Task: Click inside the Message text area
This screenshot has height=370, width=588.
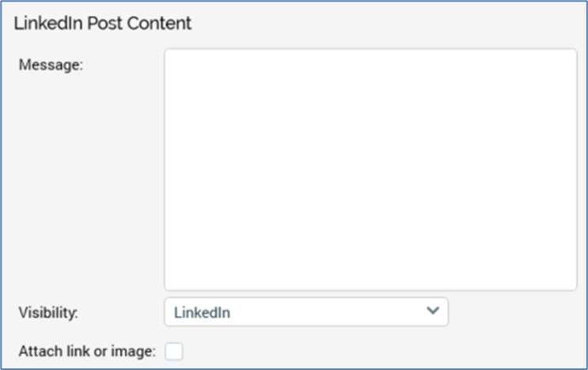Action: (370, 169)
